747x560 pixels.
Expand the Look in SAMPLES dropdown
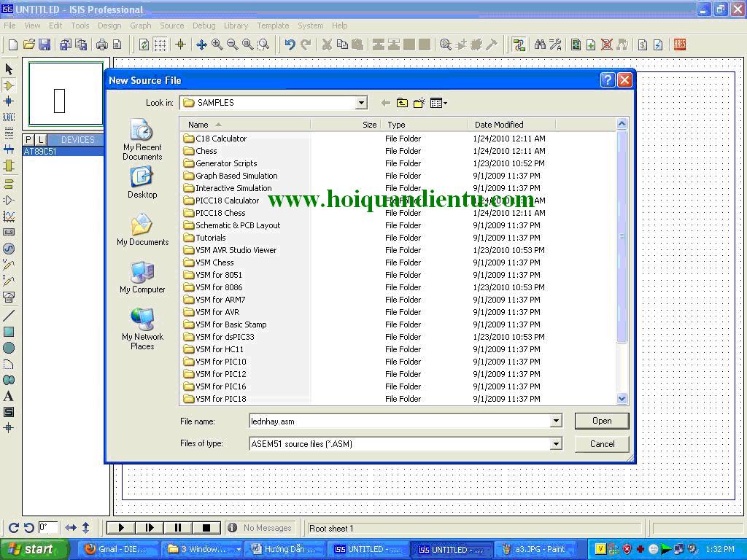pyautogui.click(x=361, y=103)
